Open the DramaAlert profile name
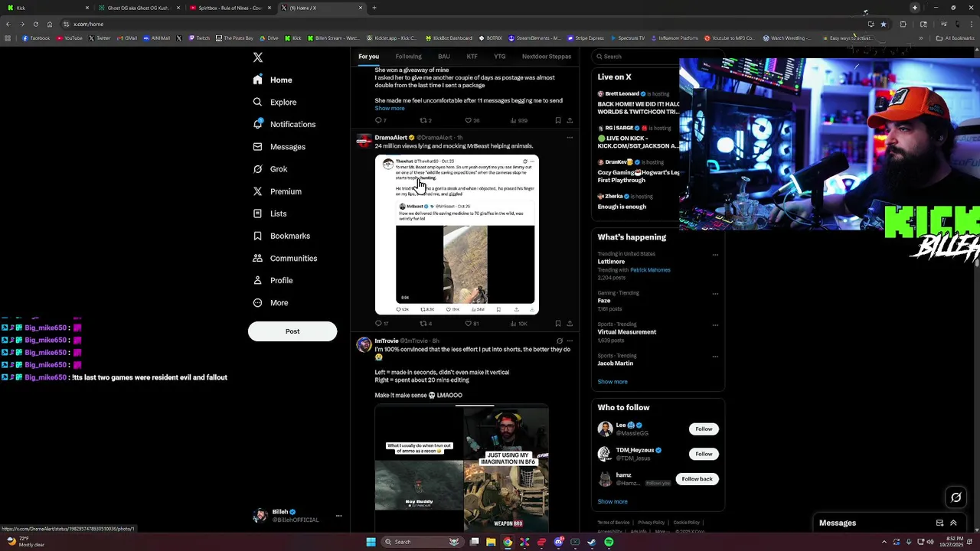The width and height of the screenshot is (980, 551). click(x=390, y=138)
